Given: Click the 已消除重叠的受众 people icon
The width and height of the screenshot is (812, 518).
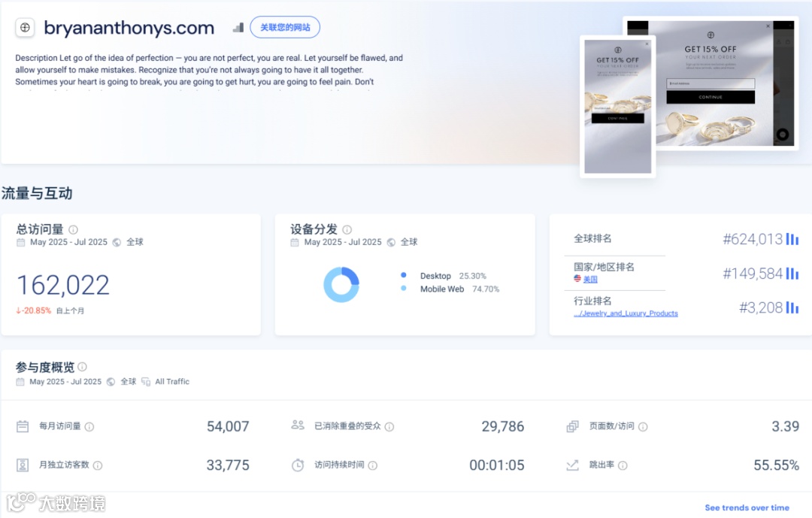Looking at the screenshot, I should click(x=298, y=426).
